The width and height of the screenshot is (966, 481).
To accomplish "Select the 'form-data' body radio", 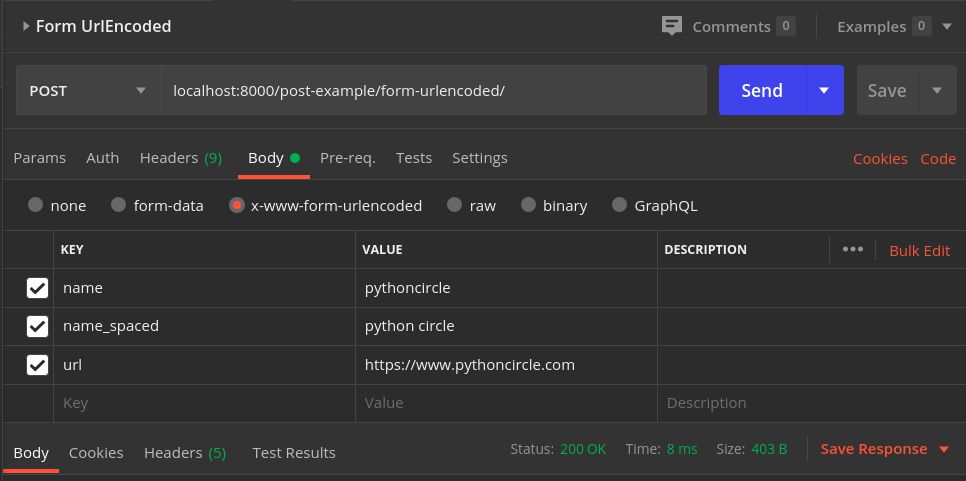I will click(x=118, y=205).
